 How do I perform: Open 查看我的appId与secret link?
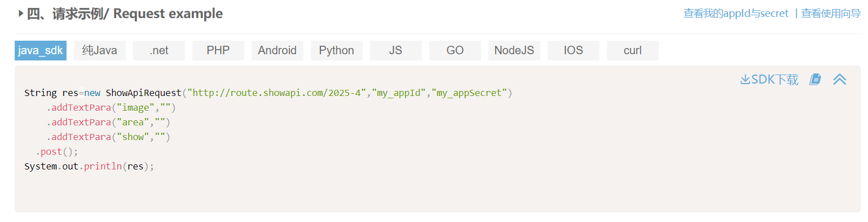click(736, 14)
